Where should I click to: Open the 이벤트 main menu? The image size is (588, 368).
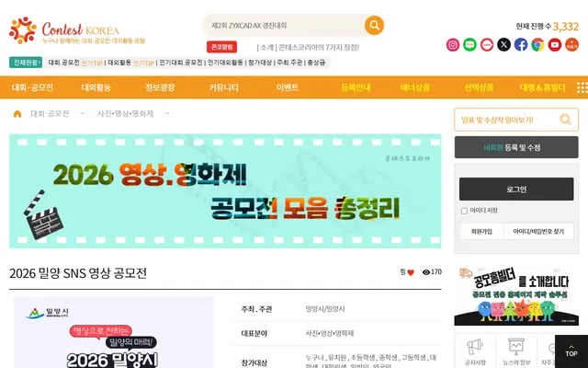click(x=288, y=87)
